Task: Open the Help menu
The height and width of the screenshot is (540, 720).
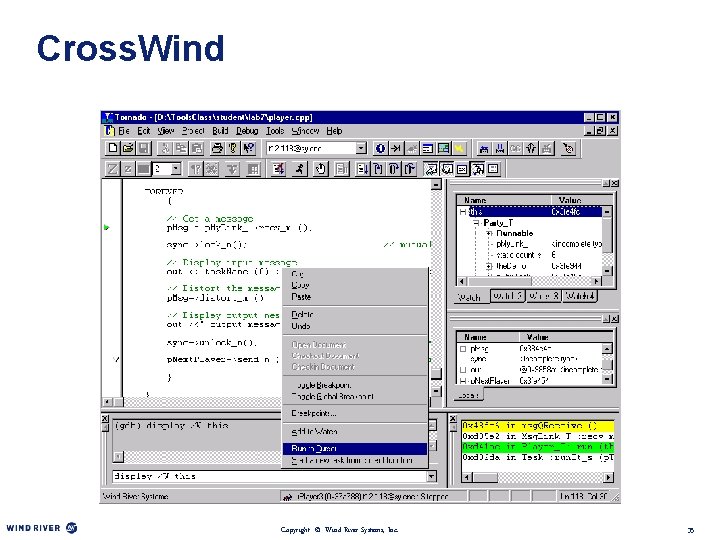Action: coord(334,131)
